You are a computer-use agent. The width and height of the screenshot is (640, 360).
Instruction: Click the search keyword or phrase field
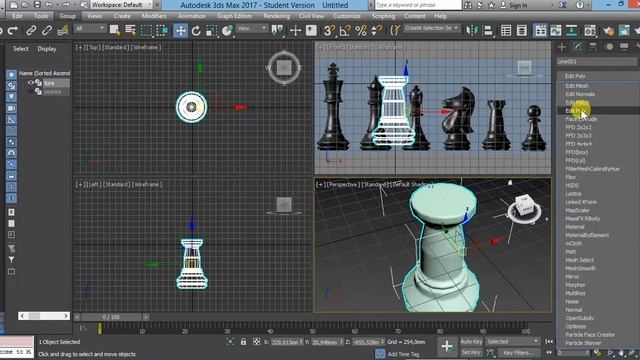418,5
